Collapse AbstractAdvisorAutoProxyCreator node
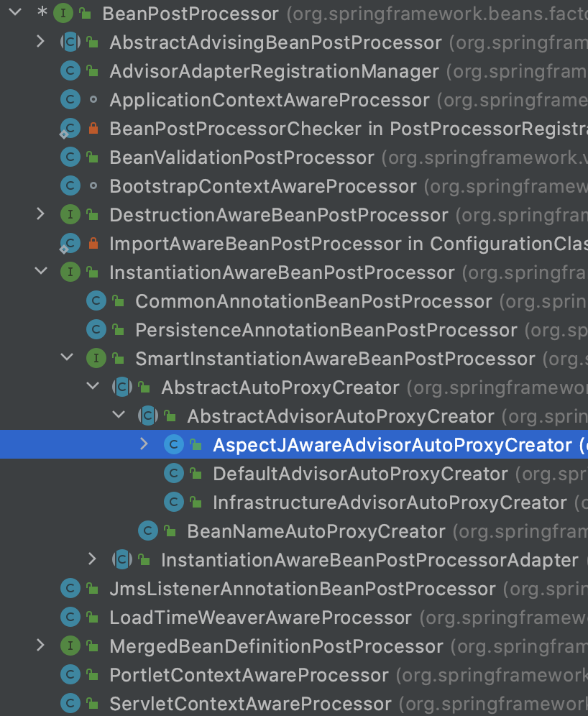Screen dimensions: 588x716 [x=119, y=415]
